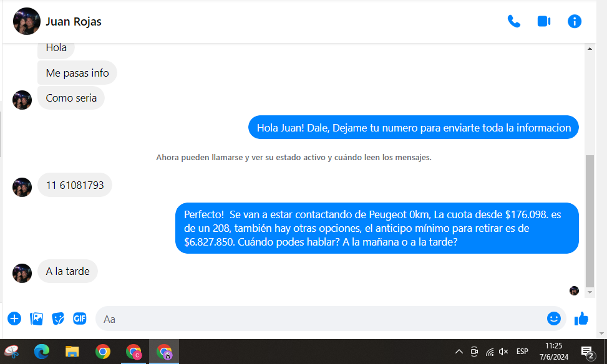Image resolution: width=607 pixels, height=364 pixels.
Task: Open Microsoft Edge from the taskbar
Action: click(42, 352)
